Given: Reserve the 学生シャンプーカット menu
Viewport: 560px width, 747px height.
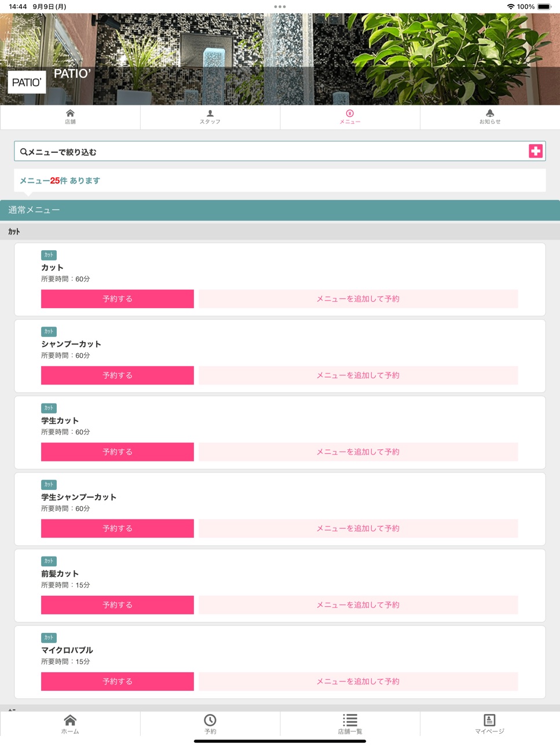Looking at the screenshot, I should (x=118, y=528).
